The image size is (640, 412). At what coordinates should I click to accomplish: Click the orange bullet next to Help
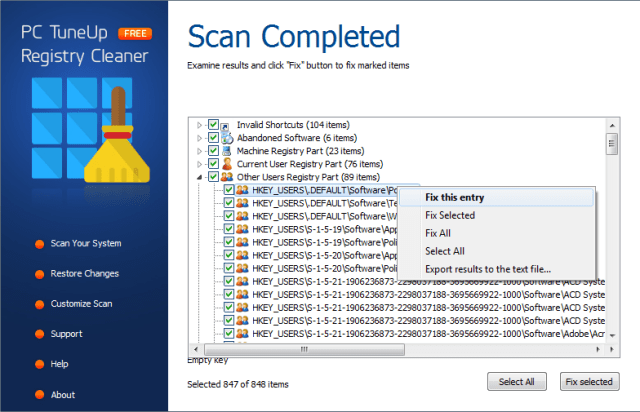(x=40, y=364)
